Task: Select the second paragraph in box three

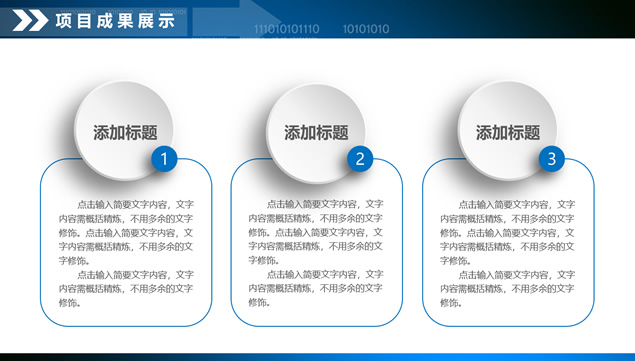Action: tap(507, 289)
